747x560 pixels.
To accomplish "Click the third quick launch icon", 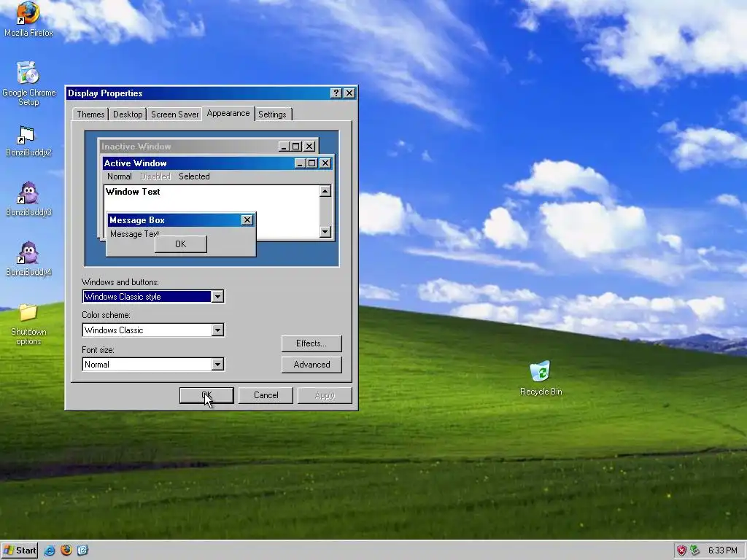I will click(82, 551).
